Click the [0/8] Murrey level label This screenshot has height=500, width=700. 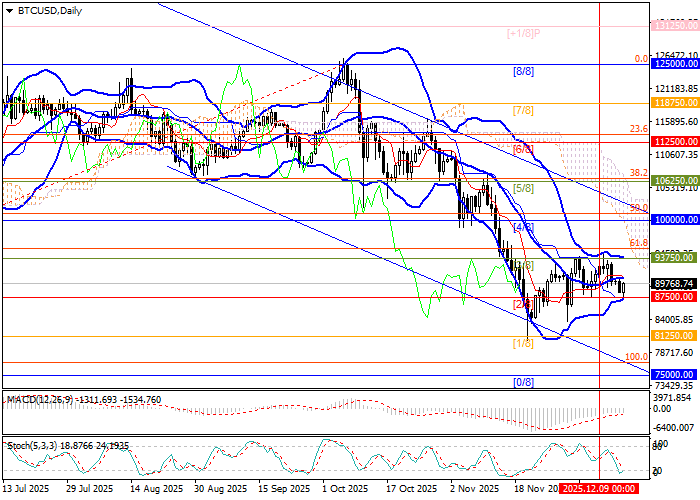tap(523, 382)
